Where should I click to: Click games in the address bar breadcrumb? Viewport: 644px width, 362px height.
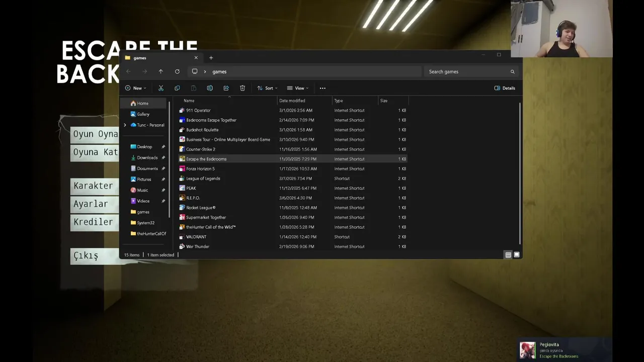pos(219,71)
